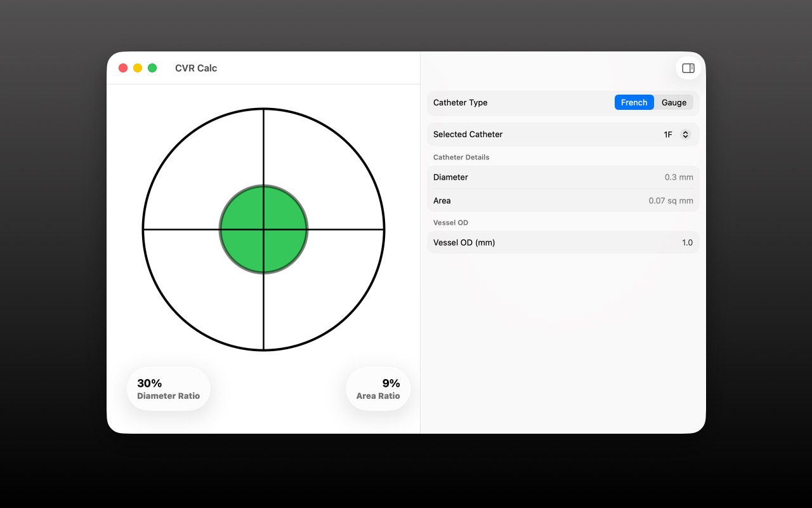Click the Selected Catheter label
Screen dimensions: 812x508
(x=468, y=135)
